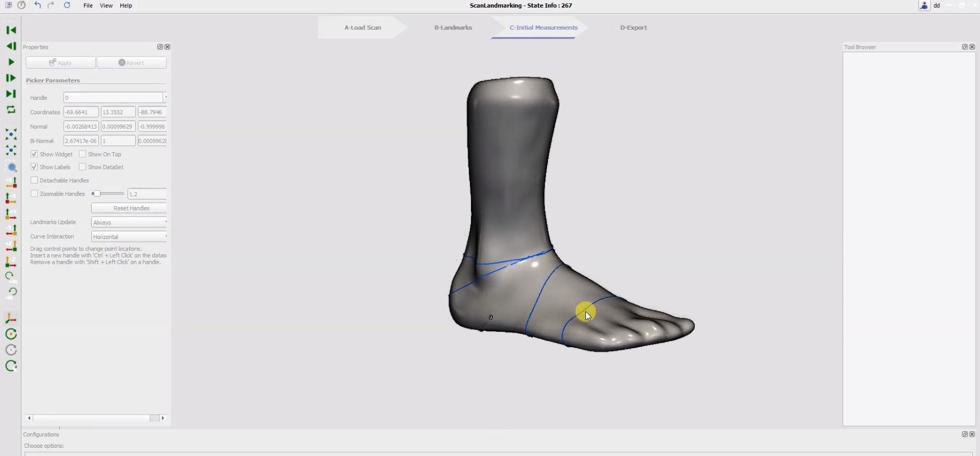Click the zoom closest icon with inward arrows
The image size is (980, 456).
11,151
